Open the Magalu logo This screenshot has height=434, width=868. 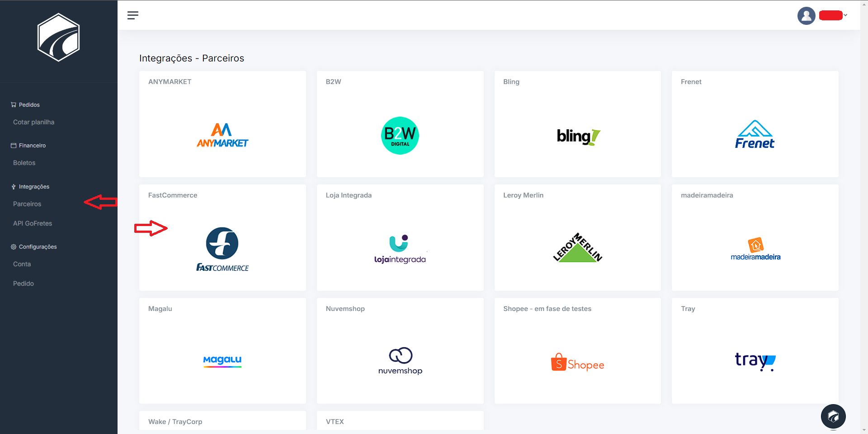[222, 361]
